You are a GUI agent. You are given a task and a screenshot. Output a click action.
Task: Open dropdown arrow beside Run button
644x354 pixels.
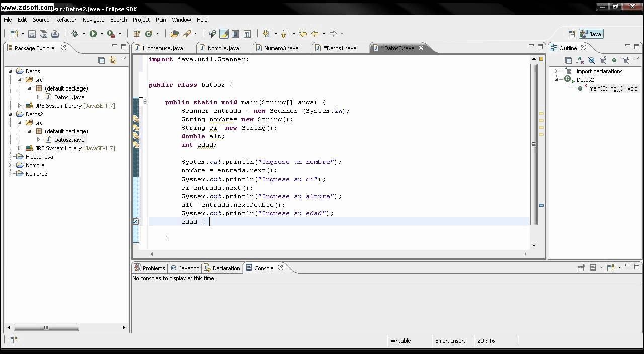click(x=101, y=34)
